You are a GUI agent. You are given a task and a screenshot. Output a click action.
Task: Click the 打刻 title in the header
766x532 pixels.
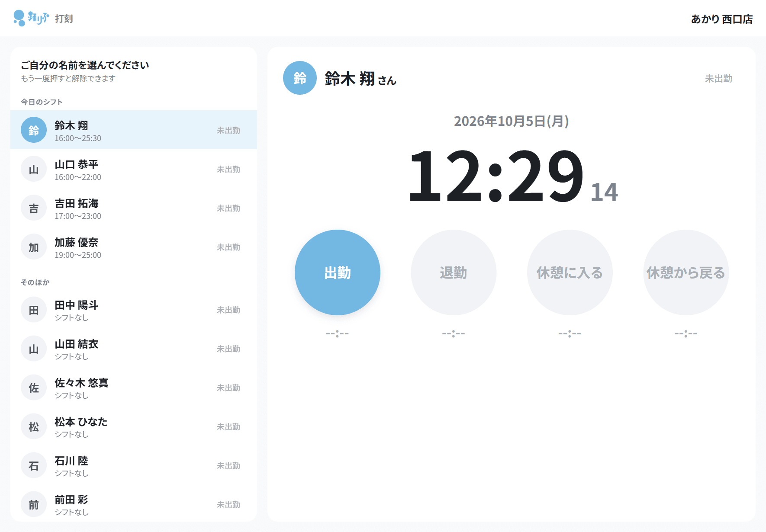click(64, 19)
